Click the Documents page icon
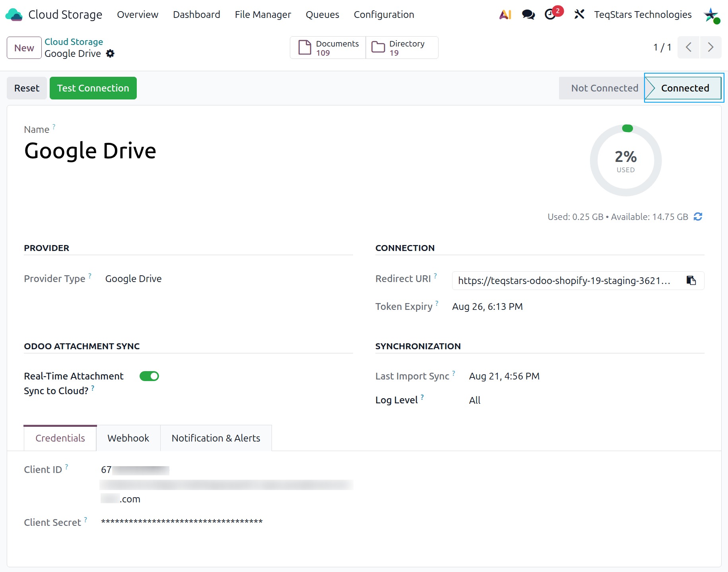This screenshot has height=572, width=728. [305, 47]
